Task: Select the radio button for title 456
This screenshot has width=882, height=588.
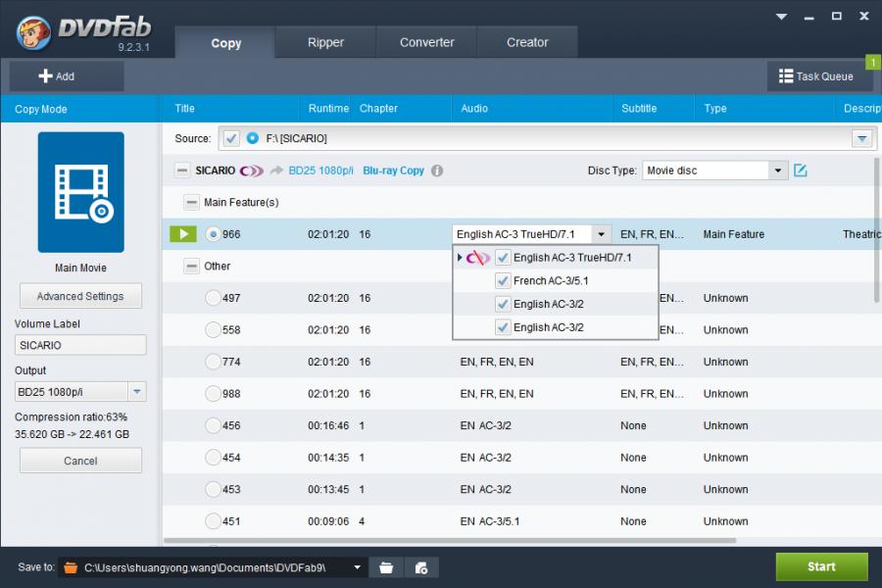Action: click(x=213, y=425)
